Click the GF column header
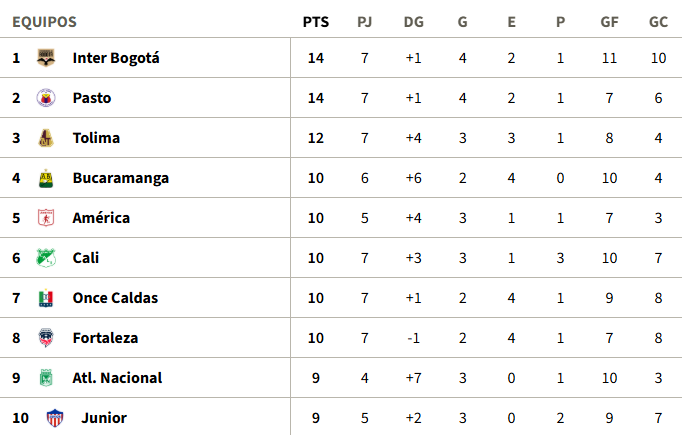 pos(609,22)
